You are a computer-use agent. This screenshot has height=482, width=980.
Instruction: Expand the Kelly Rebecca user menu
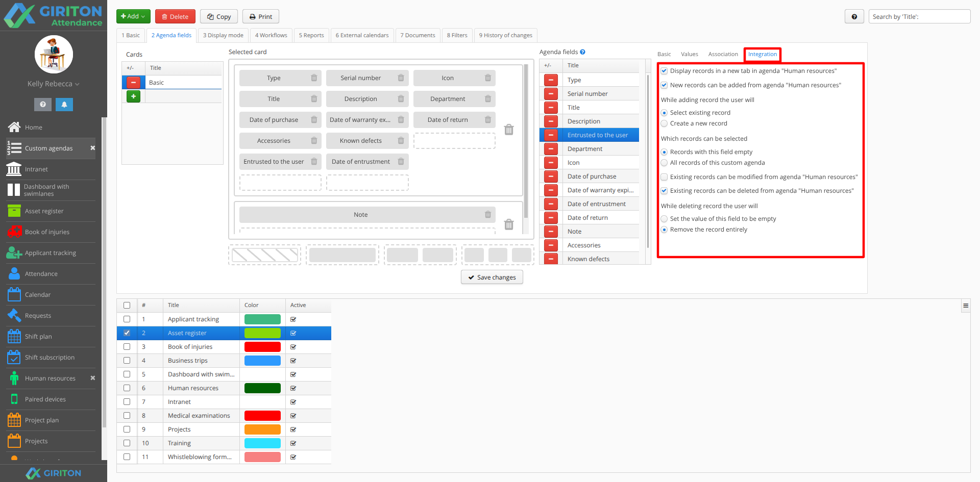click(x=54, y=84)
